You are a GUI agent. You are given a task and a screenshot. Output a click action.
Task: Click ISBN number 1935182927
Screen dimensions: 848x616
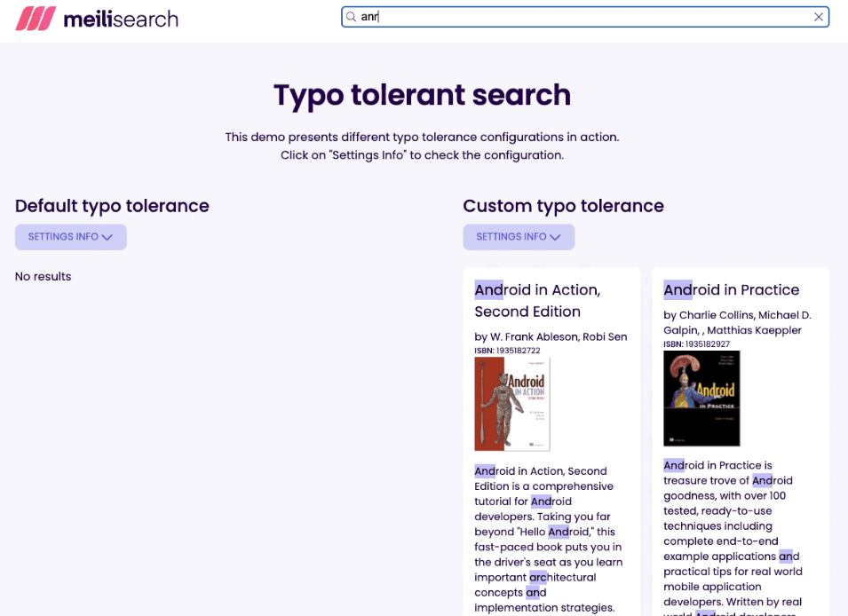point(707,344)
